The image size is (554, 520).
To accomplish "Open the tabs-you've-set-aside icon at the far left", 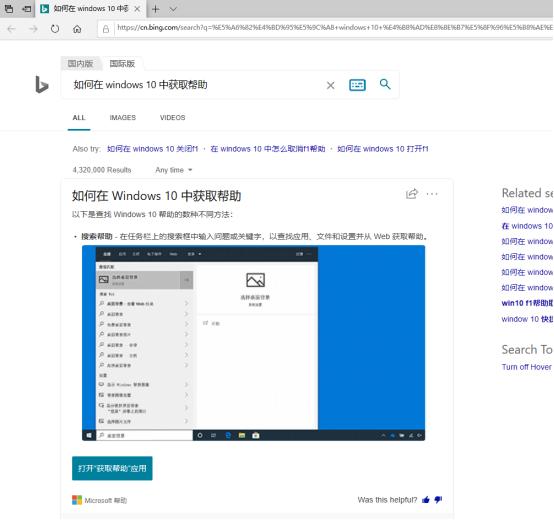I will 8,9.
